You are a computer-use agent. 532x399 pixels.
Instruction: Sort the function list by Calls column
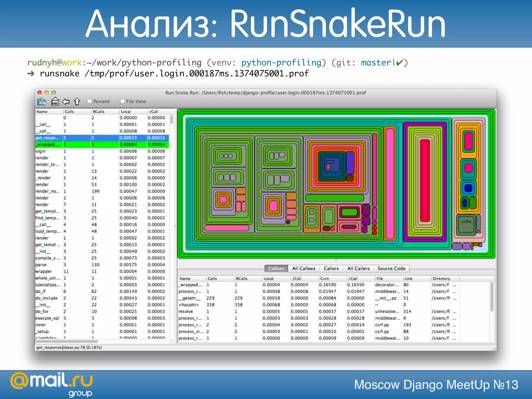click(x=69, y=111)
